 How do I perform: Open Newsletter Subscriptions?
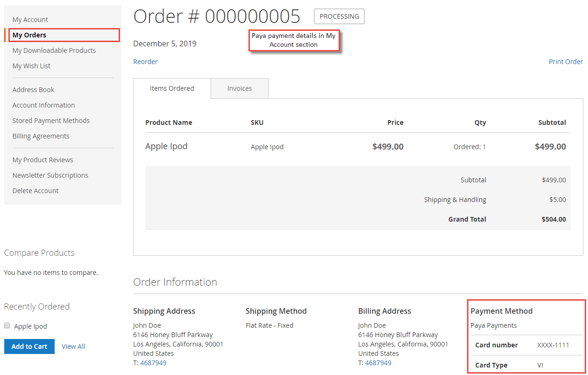50,175
